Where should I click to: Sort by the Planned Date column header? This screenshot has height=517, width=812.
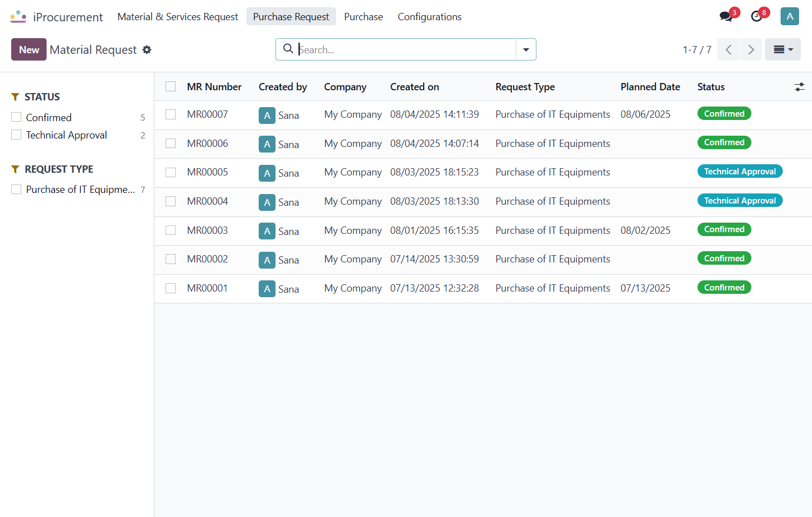(650, 87)
